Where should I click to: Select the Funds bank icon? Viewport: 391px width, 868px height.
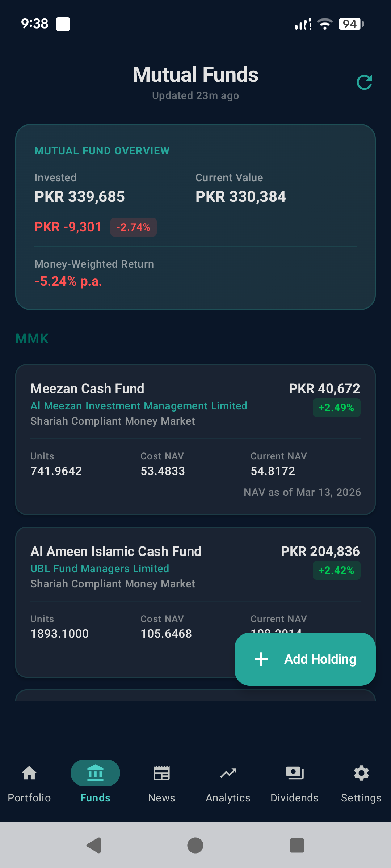click(x=95, y=773)
